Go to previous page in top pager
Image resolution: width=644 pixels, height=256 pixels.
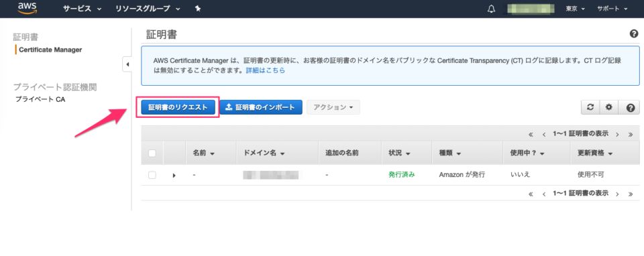pos(544,134)
